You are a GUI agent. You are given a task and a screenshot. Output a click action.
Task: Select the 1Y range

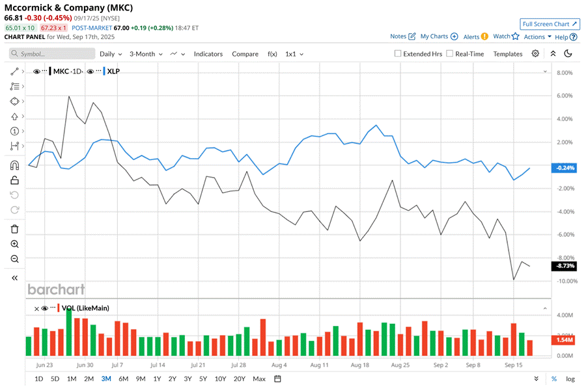coord(157,379)
